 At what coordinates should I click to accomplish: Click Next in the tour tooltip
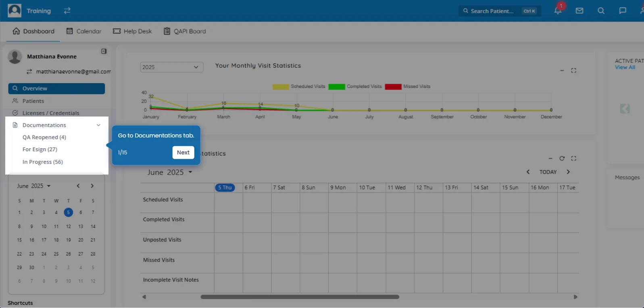[x=183, y=152]
